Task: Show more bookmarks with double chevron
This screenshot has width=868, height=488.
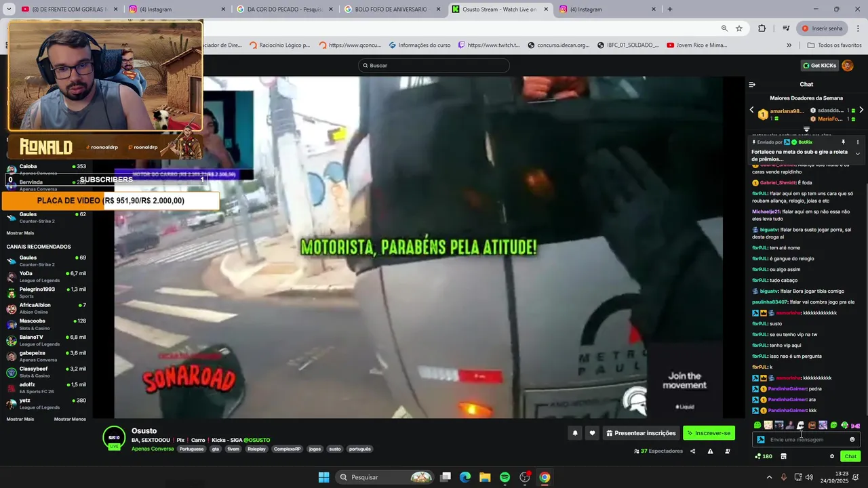Action: 789,45
